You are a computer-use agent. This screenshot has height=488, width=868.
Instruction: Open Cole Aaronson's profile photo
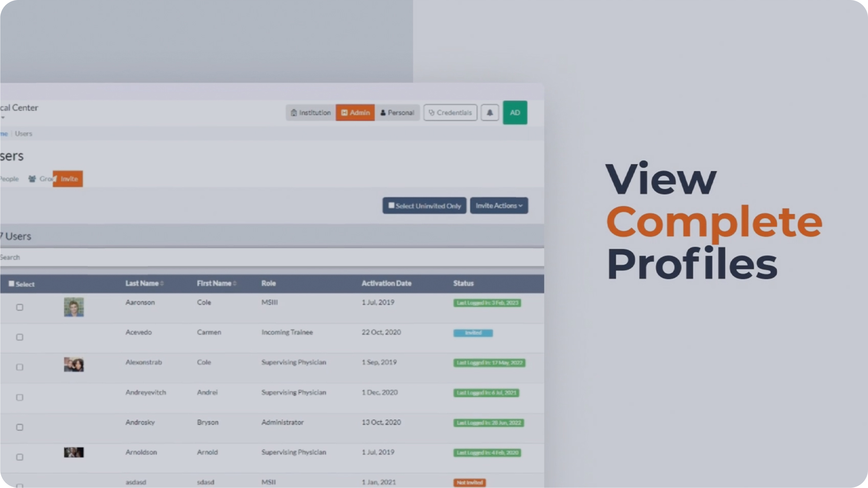point(74,307)
